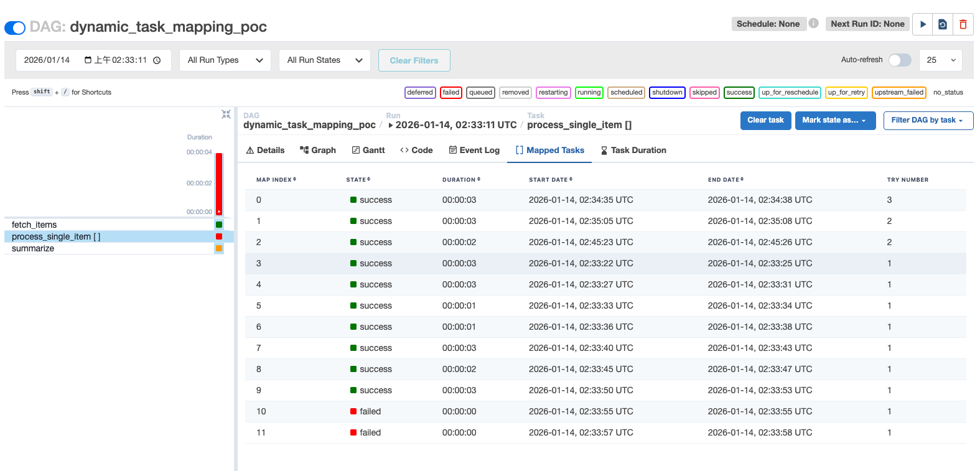Viewport: 980px width, 471px height.
Task: Click the delete DAG trash icon
Action: (963, 24)
